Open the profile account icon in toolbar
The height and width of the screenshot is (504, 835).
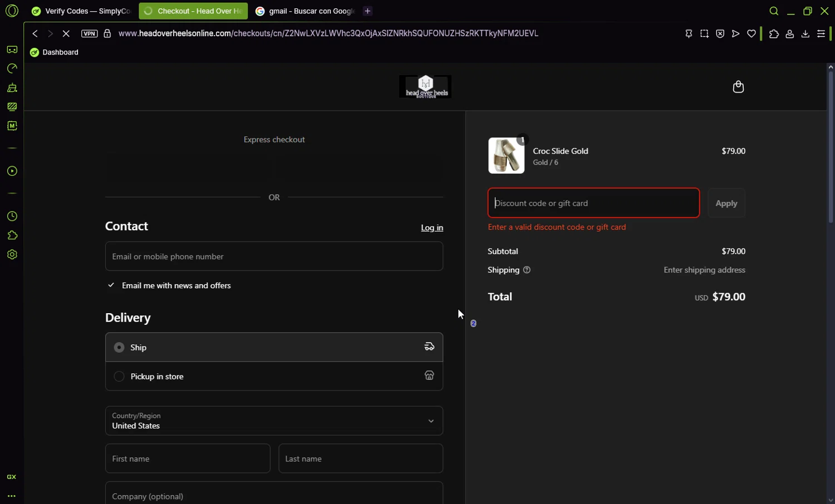click(x=789, y=34)
